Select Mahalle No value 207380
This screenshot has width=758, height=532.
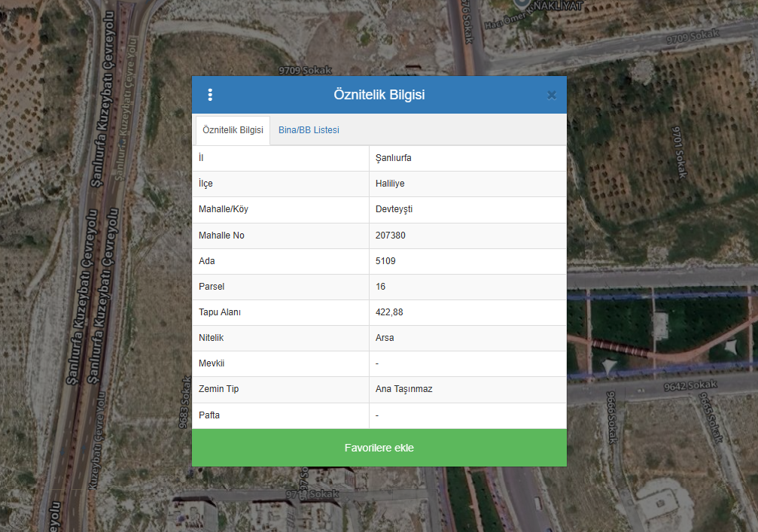pyautogui.click(x=390, y=236)
